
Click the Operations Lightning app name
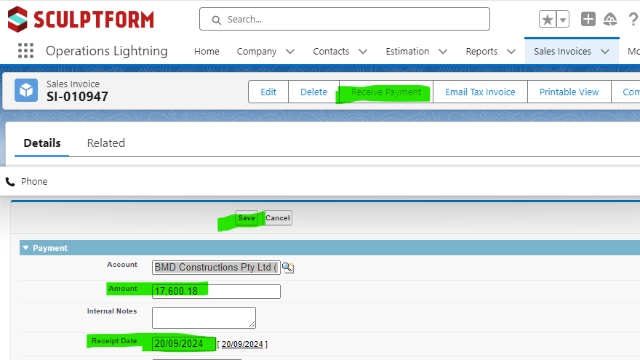pos(107,51)
